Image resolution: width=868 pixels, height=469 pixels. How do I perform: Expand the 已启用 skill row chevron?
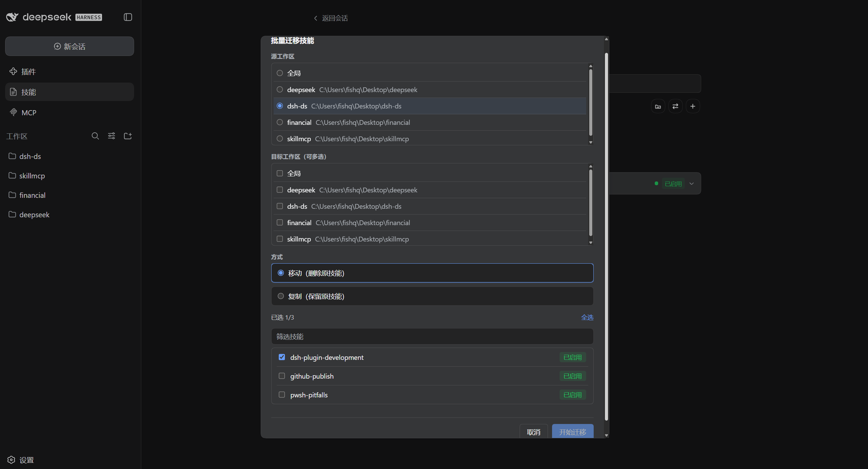692,184
